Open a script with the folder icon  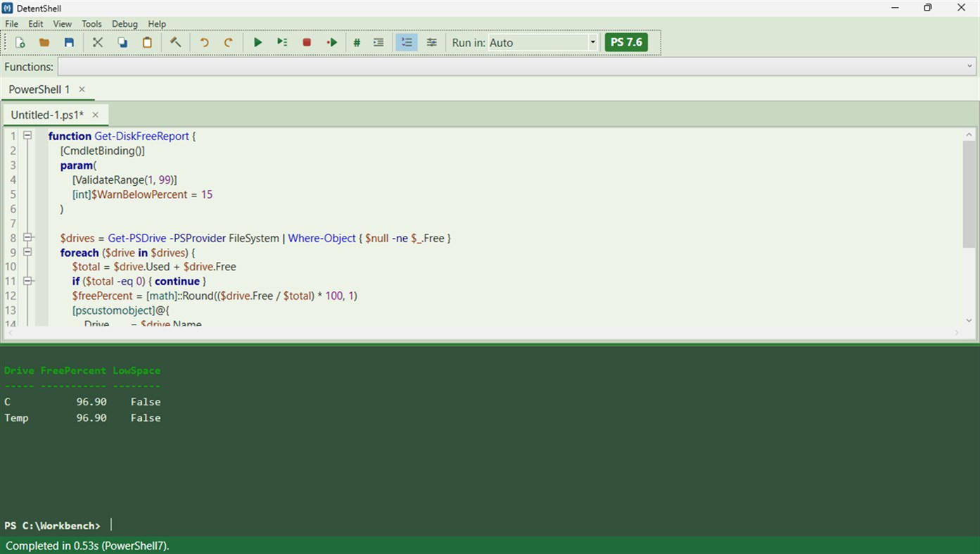click(x=44, y=42)
